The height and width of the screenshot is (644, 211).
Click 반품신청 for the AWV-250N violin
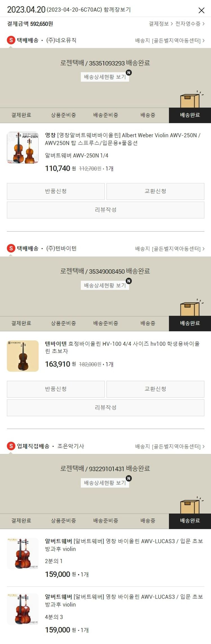(56, 191)
